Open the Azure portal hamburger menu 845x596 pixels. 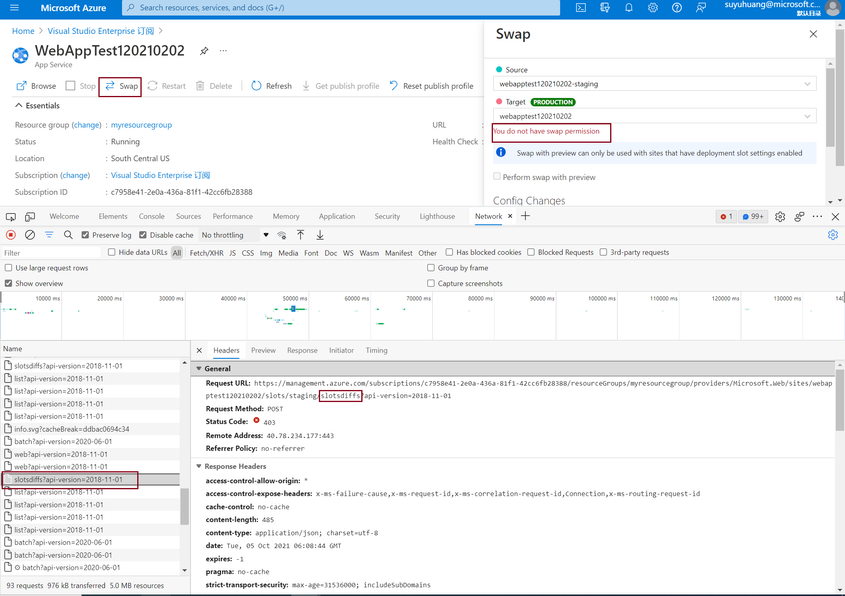click(15, 8)
